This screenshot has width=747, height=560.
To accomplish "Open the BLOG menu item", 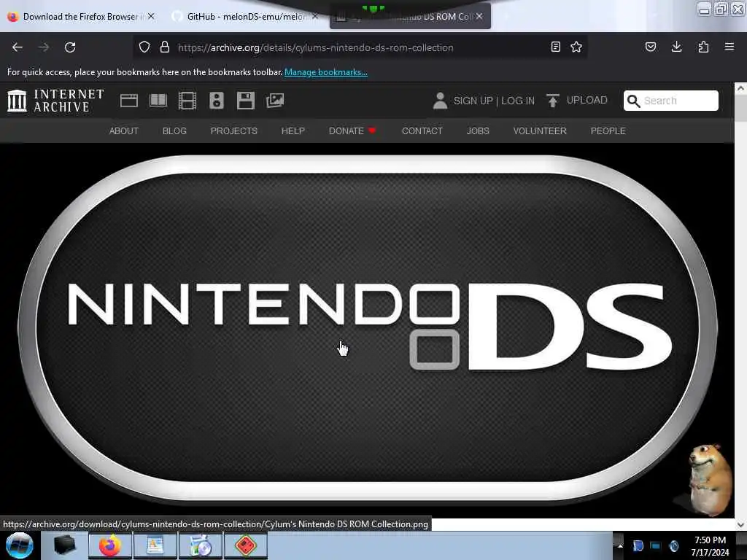I will pos(174,131).
